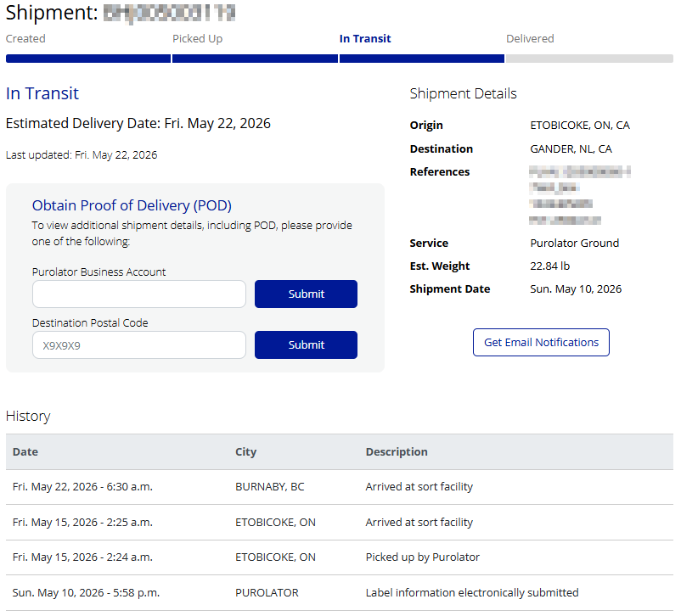Viewport: 681px width, 616px height.
Task: Click 'Label information electronically submitted' description
Action: pyautogui.click(x=472, y=593)
